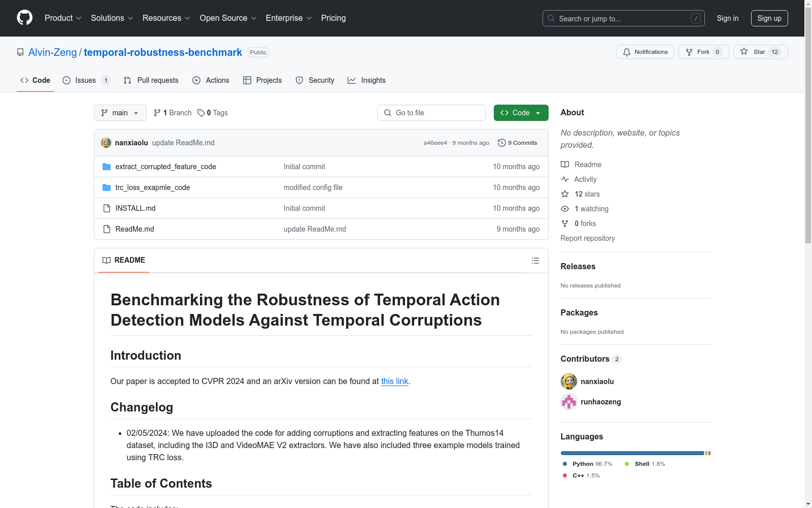
Task: Click the Sign up button
Action: click(769, 18)
